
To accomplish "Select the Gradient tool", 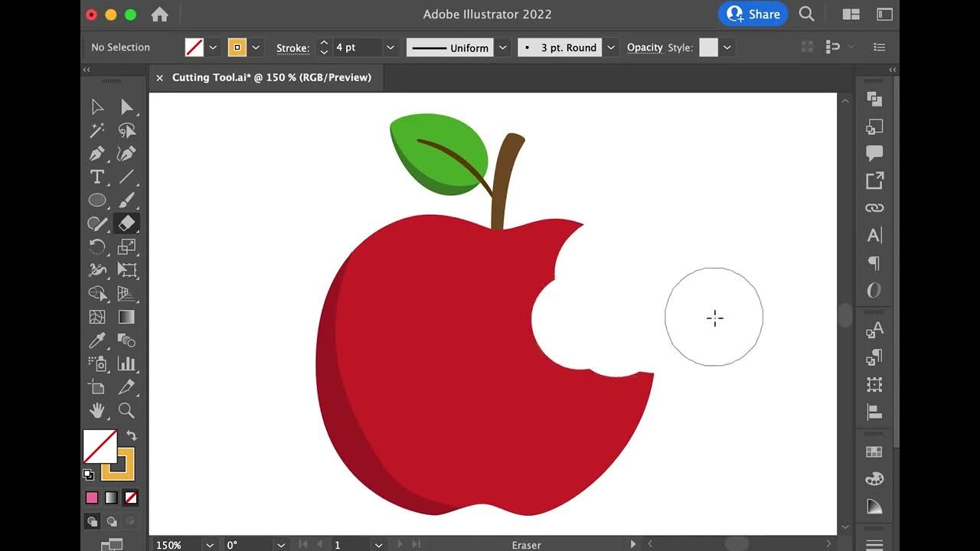I will pos(126,317).
